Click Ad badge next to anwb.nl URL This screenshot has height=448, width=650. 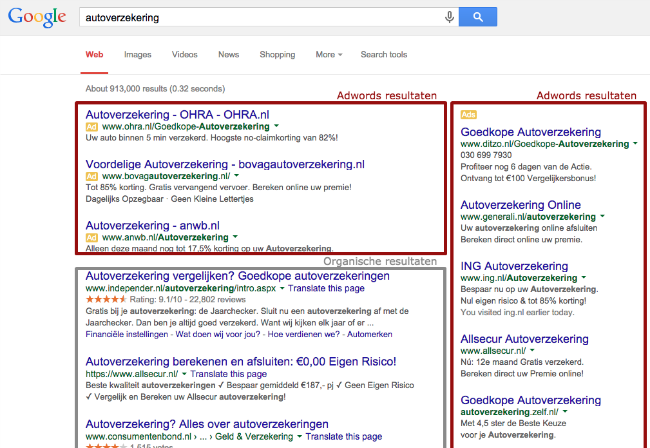[91, 237]
